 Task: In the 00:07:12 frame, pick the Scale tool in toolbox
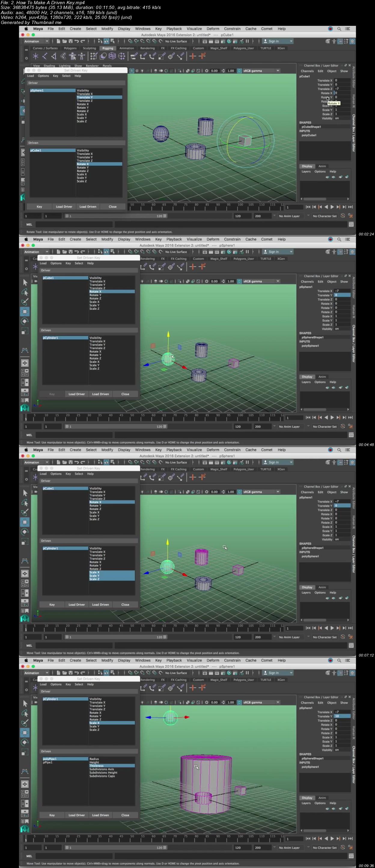25,542
